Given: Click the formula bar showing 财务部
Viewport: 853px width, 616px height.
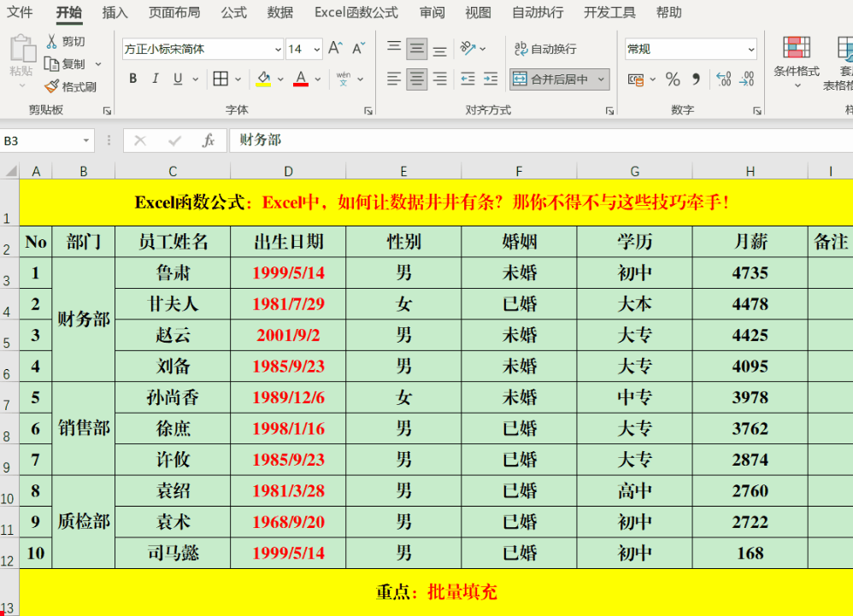Looking at the screenshot, I should (541, 141).
